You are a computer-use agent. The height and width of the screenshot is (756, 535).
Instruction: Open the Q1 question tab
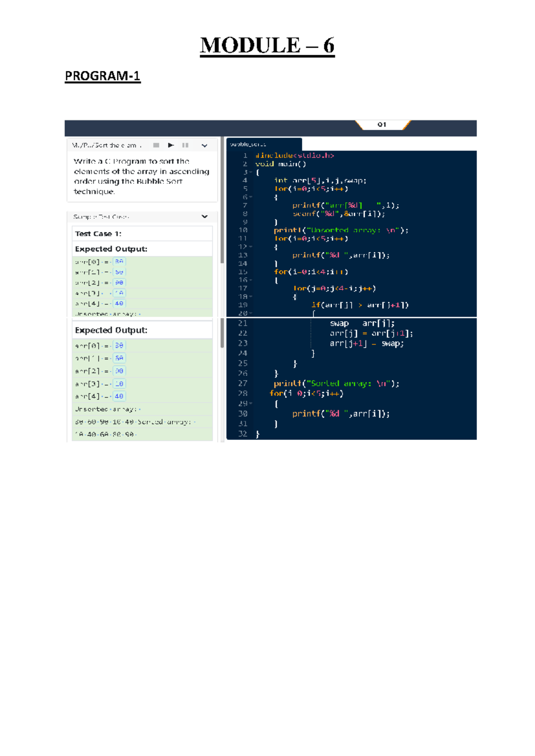[382, 125]
